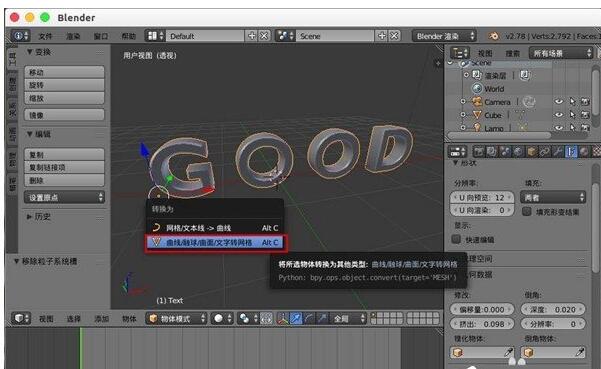Open the 设置原点 (Set Origin) dropdown
The image size is (601, 369).
64,197
